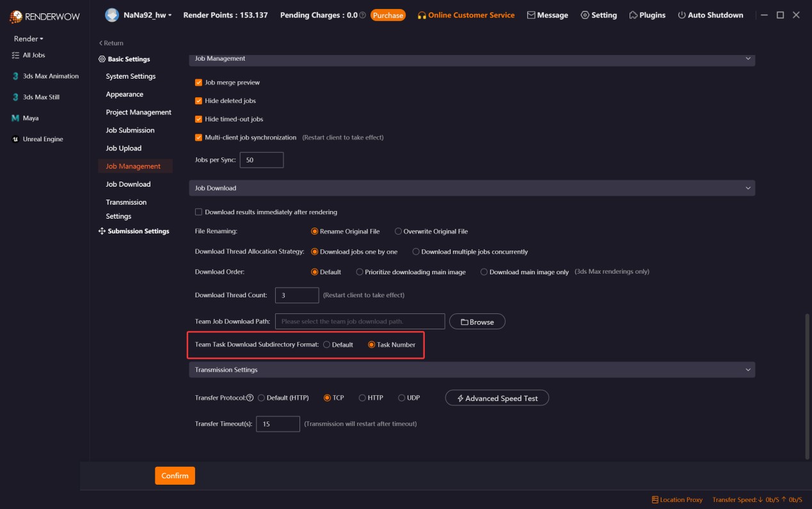Collapse the Job Management section chevron
Image resolution: width=812 pixels, height=509 pixels.
[x=747, y=59]
